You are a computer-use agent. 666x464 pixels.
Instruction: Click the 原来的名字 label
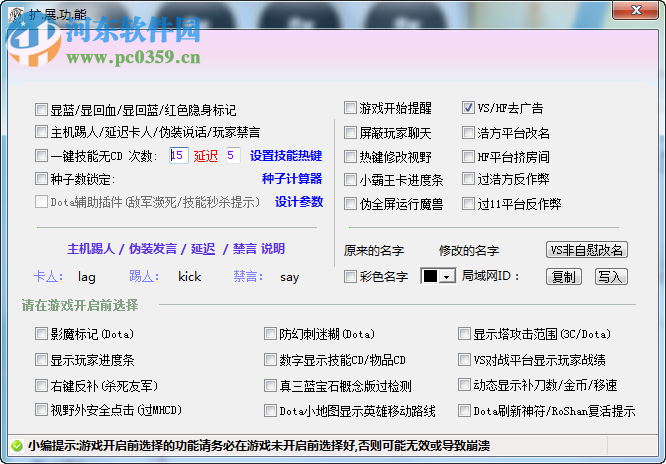point(374,251)
